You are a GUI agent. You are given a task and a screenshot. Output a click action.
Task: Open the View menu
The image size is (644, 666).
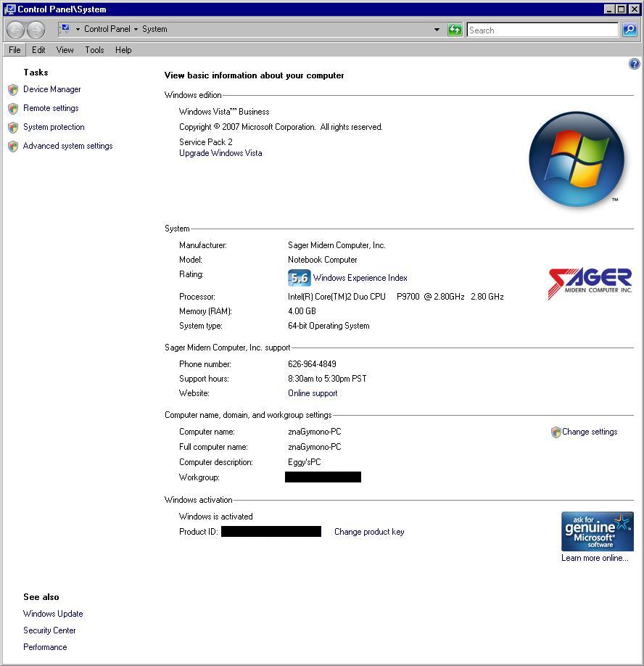point(65,50)
